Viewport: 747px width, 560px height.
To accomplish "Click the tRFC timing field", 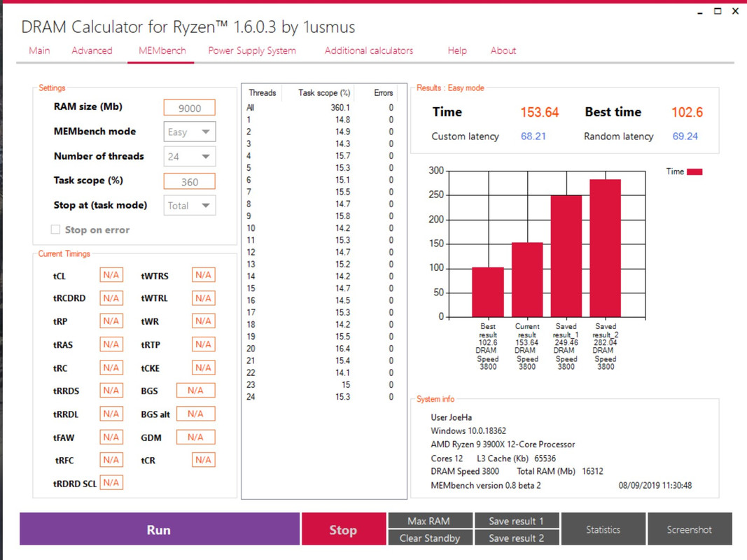I will pos(111,460).
